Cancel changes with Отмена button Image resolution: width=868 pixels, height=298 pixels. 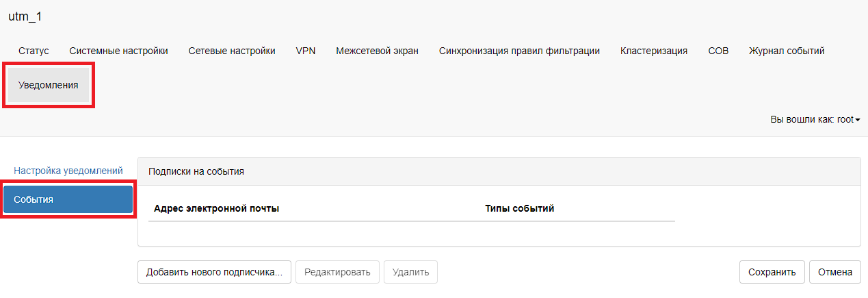pyautogui.click(x=834, y=272)
